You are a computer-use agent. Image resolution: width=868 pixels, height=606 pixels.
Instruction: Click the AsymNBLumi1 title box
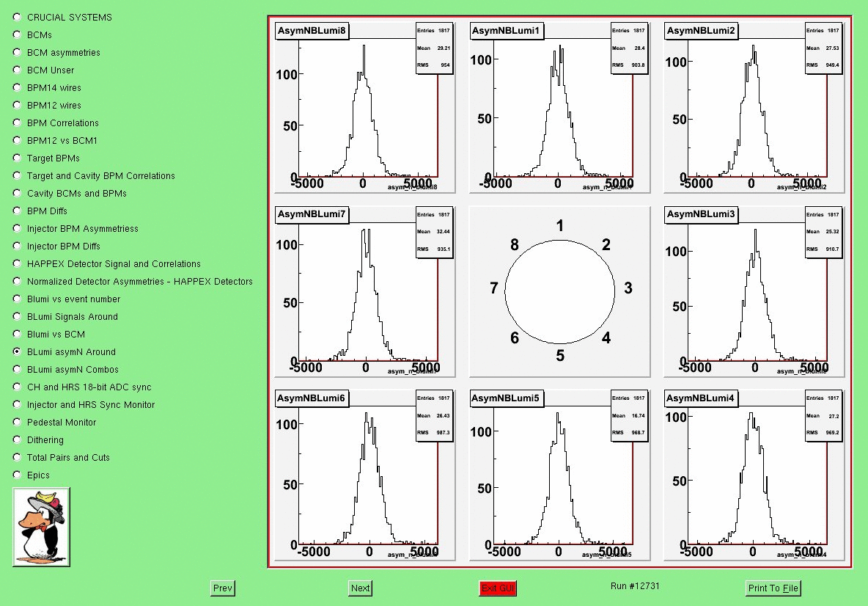tap(506, 31)
